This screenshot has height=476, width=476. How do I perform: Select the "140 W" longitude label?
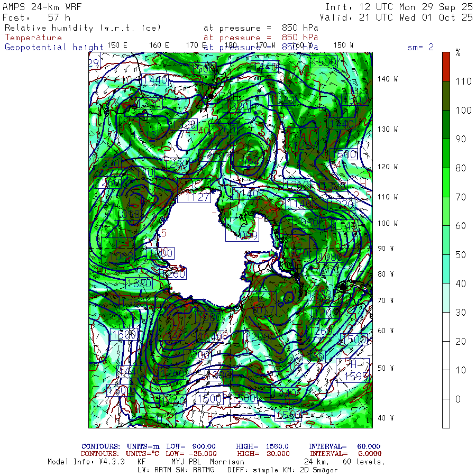coord(386,79)
